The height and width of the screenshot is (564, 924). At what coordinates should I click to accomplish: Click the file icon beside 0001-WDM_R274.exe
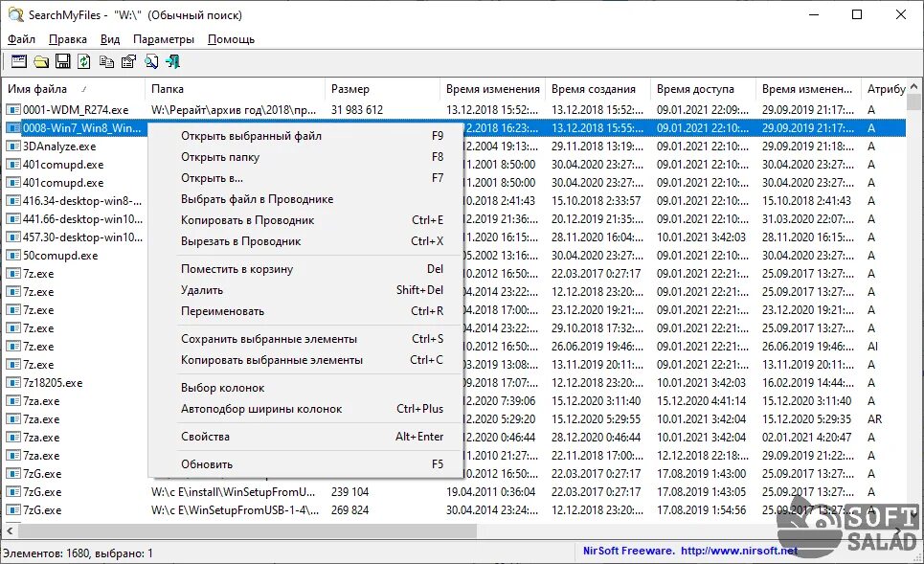[x=13, y=109]
